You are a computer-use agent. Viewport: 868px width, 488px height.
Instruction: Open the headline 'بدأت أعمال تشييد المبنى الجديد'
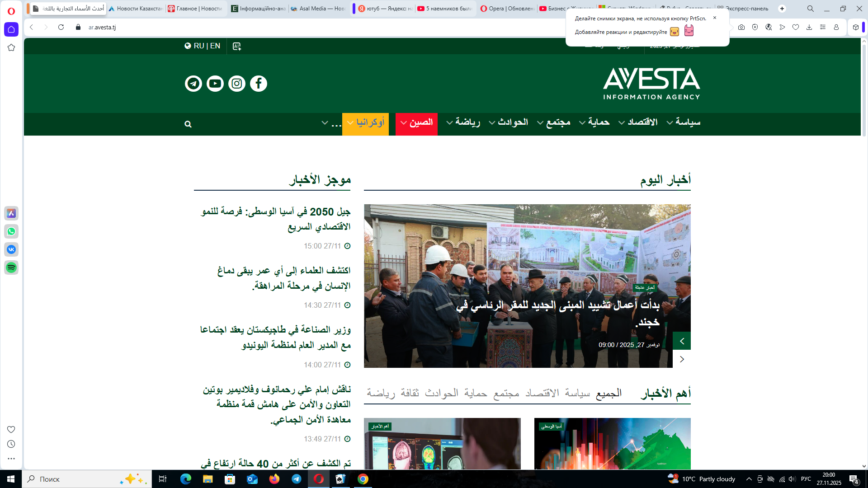coord(558,314)
